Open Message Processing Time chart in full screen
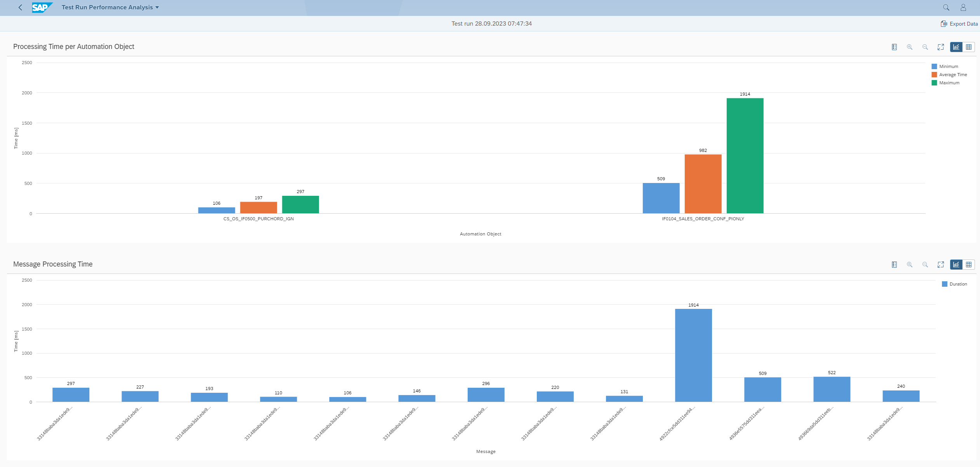 (x=941, y=265)
